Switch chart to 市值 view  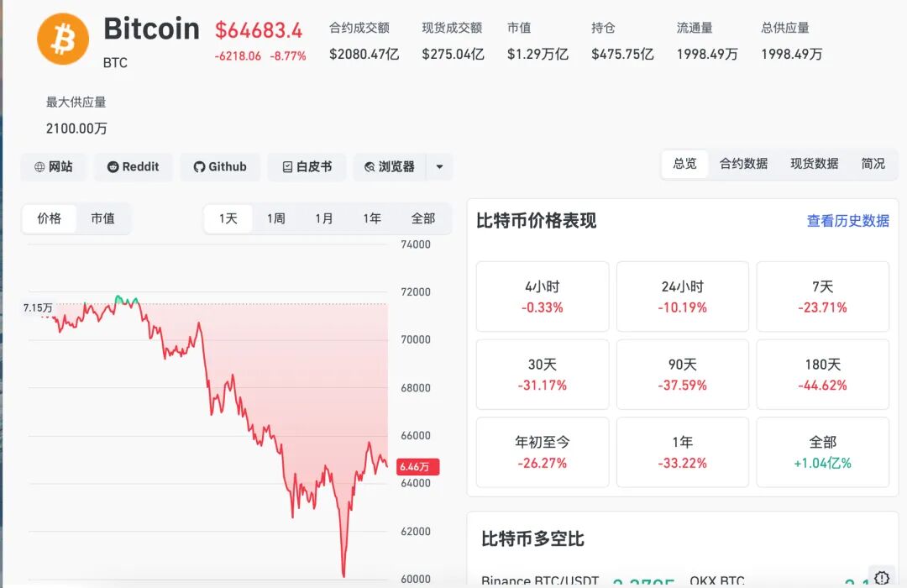point(102,218)
